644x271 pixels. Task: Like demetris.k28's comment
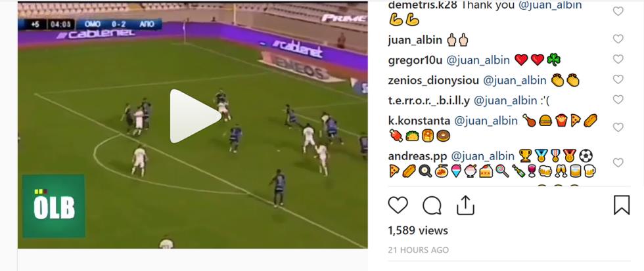coord(618,11)
